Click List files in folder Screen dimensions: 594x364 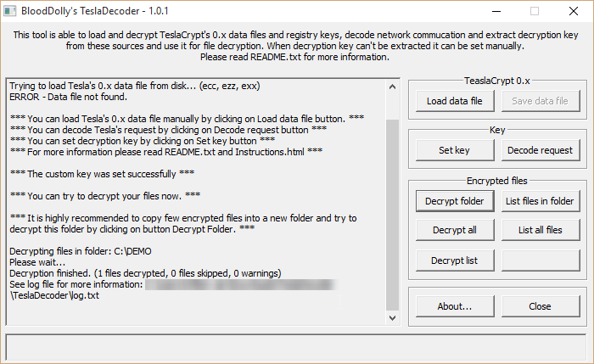[540, 201]
